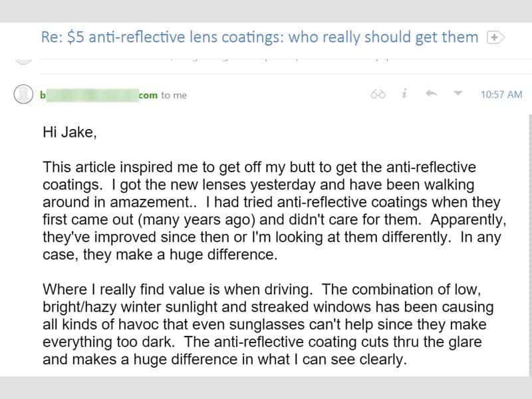
Task: Open the more actions dropdown arrow
Action: [457, 94]
